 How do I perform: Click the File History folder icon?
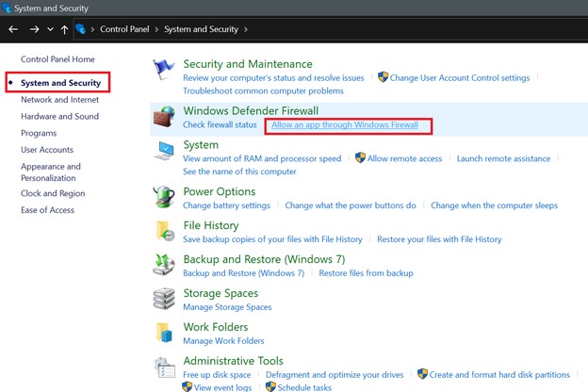pyautogui.click(x=165, y=231)
